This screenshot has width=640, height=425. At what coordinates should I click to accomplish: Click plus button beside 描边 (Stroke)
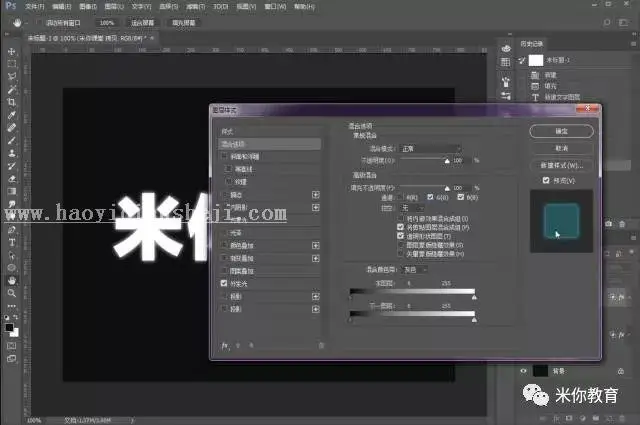(x=316, y=195)
